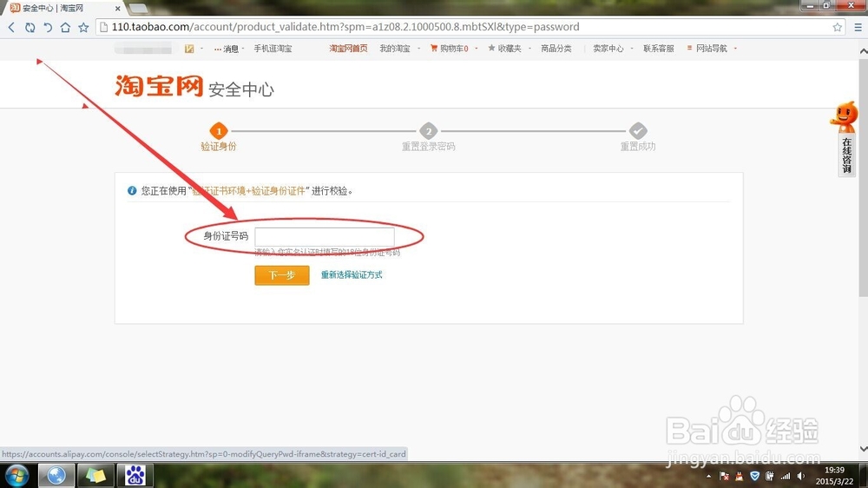The width and height of the screenshot is (868, 488).
Task: Show hidden tray icons arrow
Action: [x=708, y=476]
